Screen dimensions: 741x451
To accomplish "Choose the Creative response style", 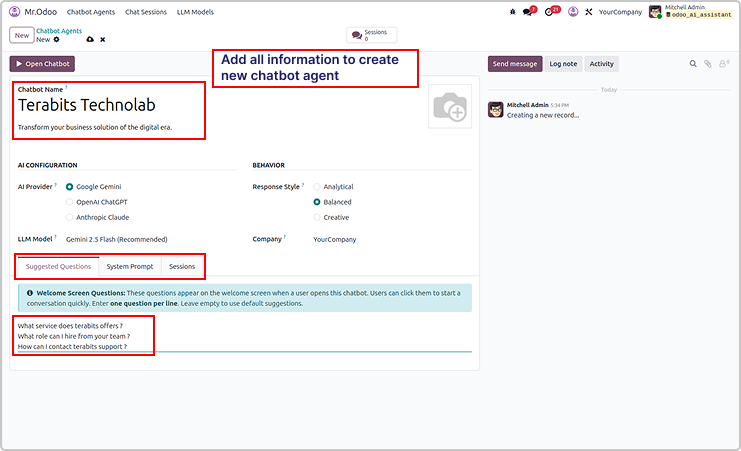I will (x=317, y=217).
